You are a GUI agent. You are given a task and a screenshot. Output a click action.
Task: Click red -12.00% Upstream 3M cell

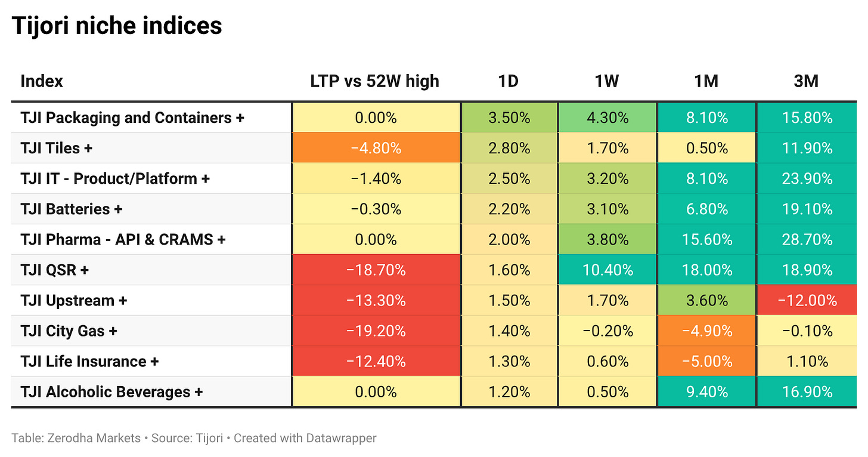[807, 300]
